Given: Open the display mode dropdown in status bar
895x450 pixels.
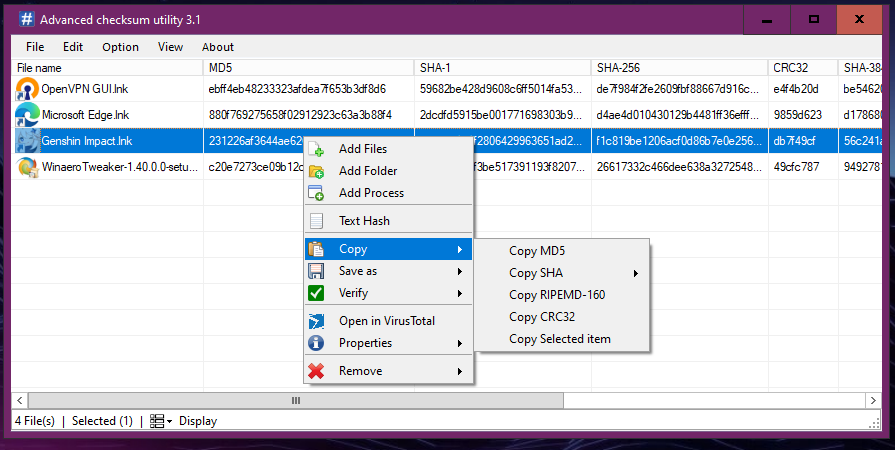Looking at the screenshot, I should click(161, 421).
